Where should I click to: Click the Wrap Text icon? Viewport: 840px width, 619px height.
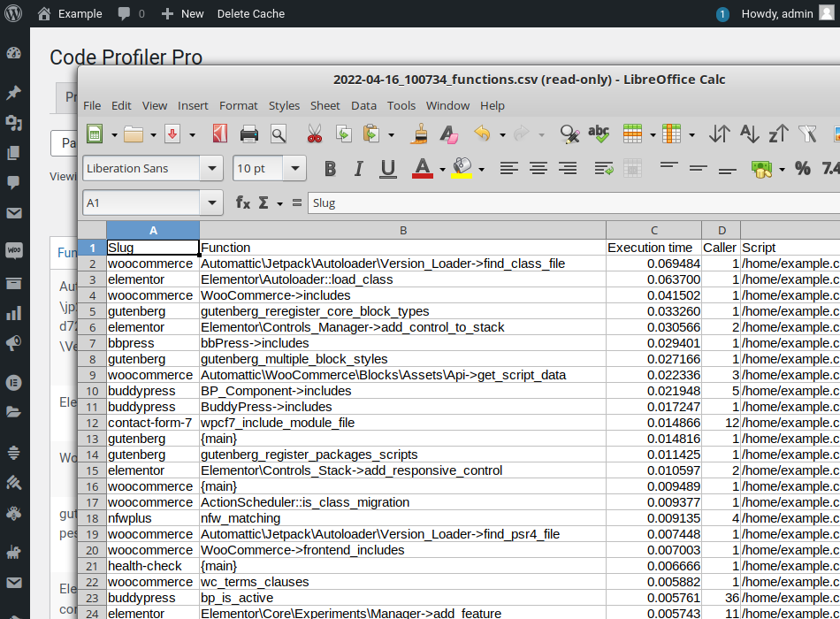[x=604, y=169]
